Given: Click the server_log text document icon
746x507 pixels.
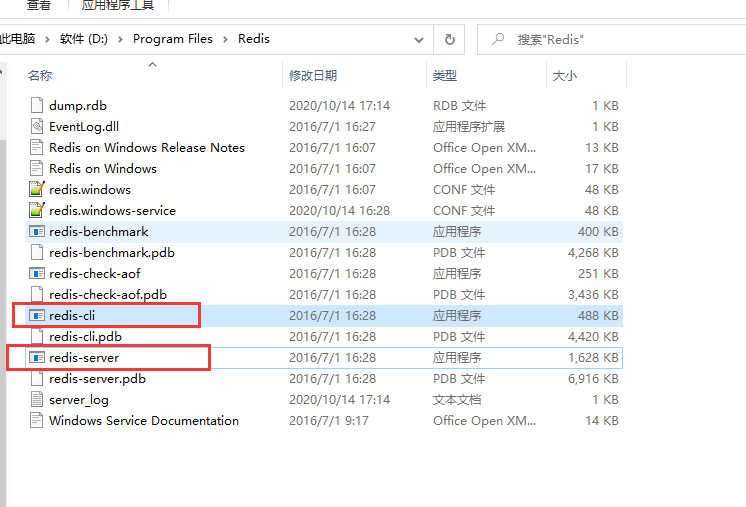Looking at the screenshot, I should tap(37, 399).
